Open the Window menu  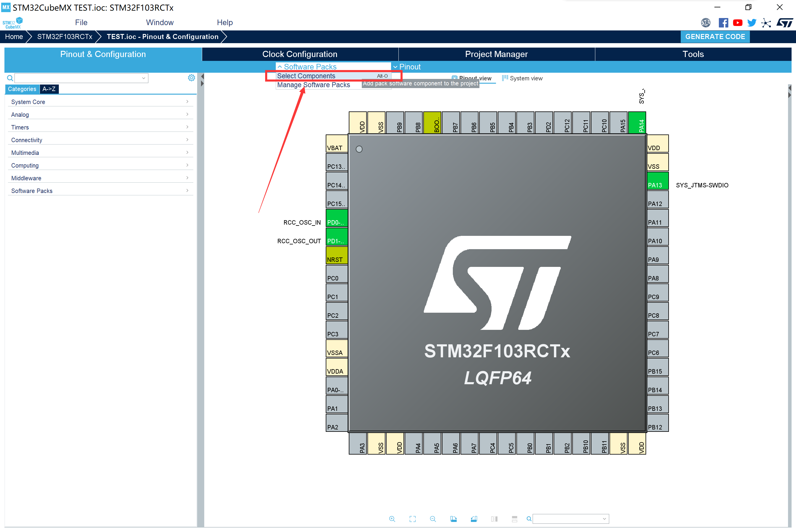click(160, 22)
